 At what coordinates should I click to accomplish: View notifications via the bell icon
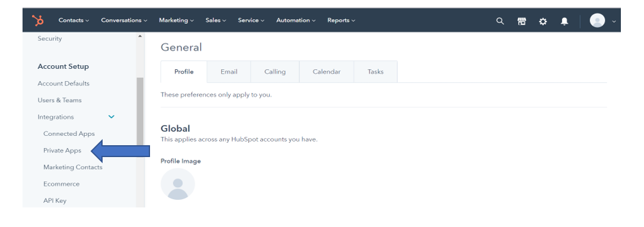coord(565,21)
